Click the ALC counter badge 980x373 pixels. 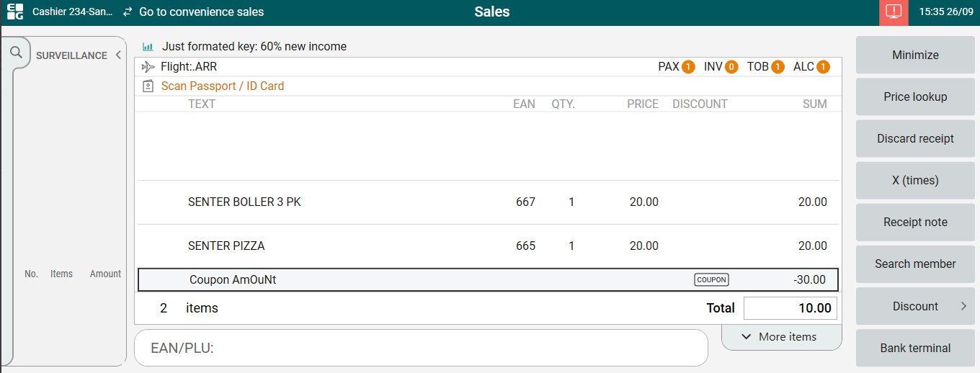point(823,67)
